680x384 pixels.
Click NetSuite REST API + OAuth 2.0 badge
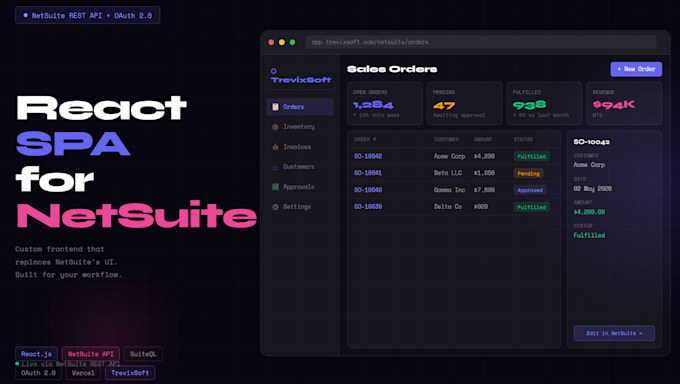(x=88, y=15)
